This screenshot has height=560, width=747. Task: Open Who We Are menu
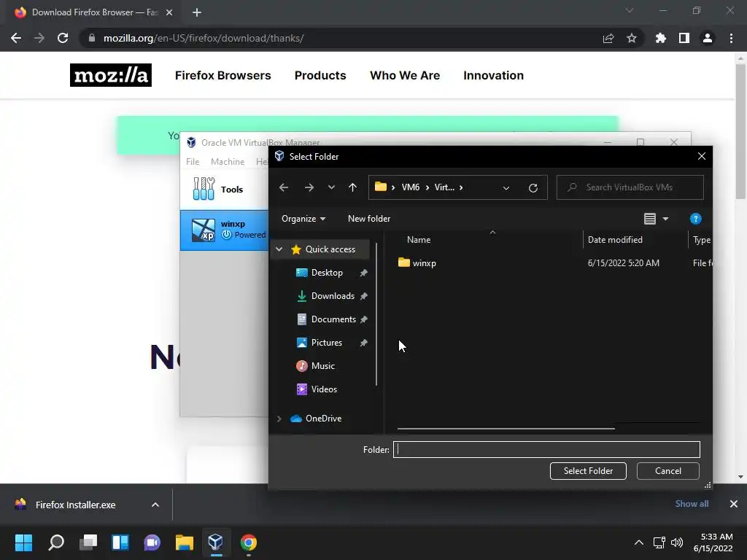click(x=405, y=75)
